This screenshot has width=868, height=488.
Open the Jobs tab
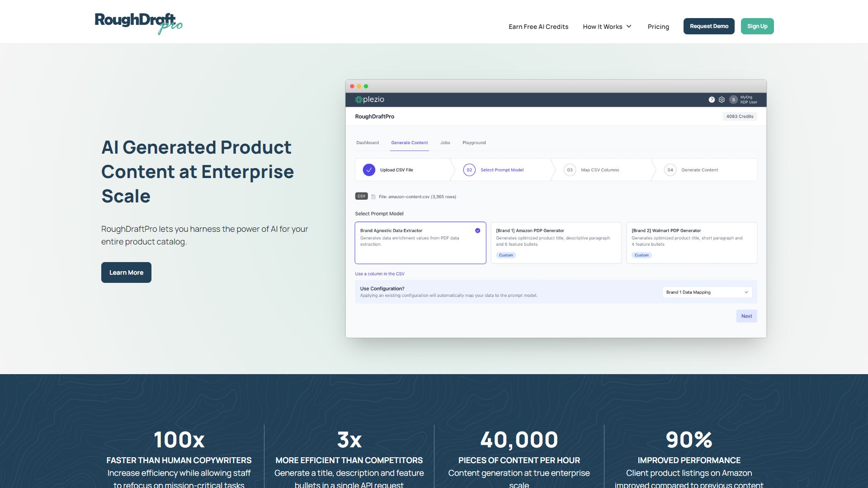pyautogui.click(x=445, y=143)
